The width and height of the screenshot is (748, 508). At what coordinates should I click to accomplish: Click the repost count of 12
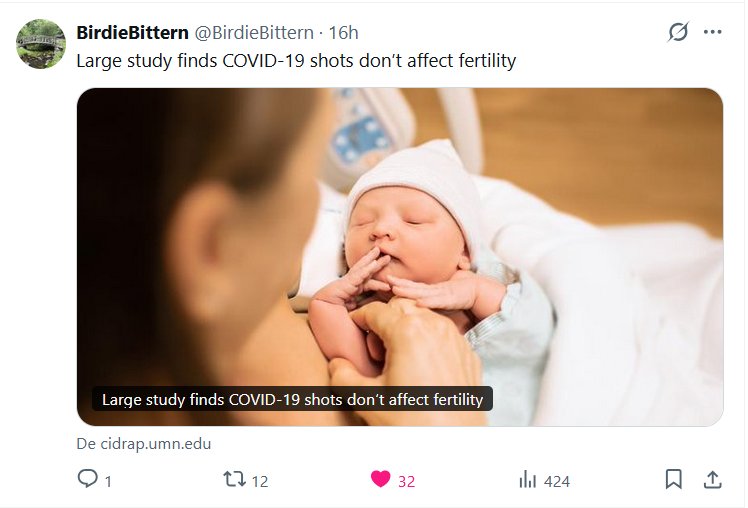[259, 481]
